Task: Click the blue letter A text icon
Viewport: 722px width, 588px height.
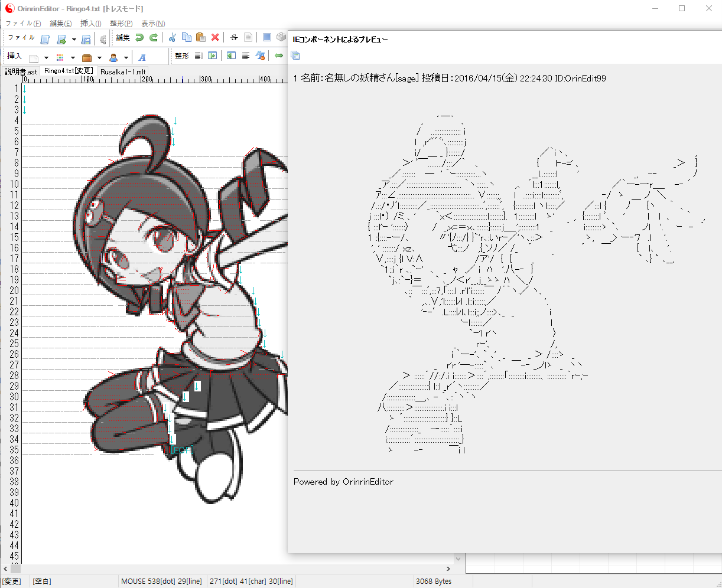Action: point(142,57)
